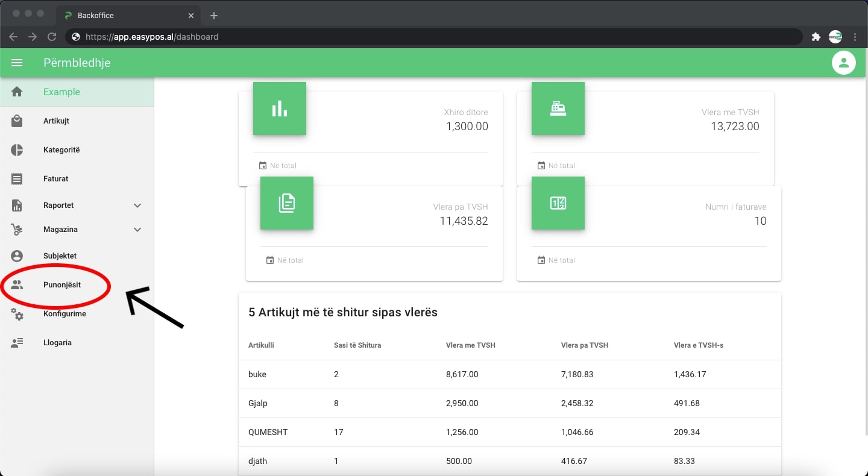Click the browser address bar
Viewport: 868px width, 476px height.
422,37
